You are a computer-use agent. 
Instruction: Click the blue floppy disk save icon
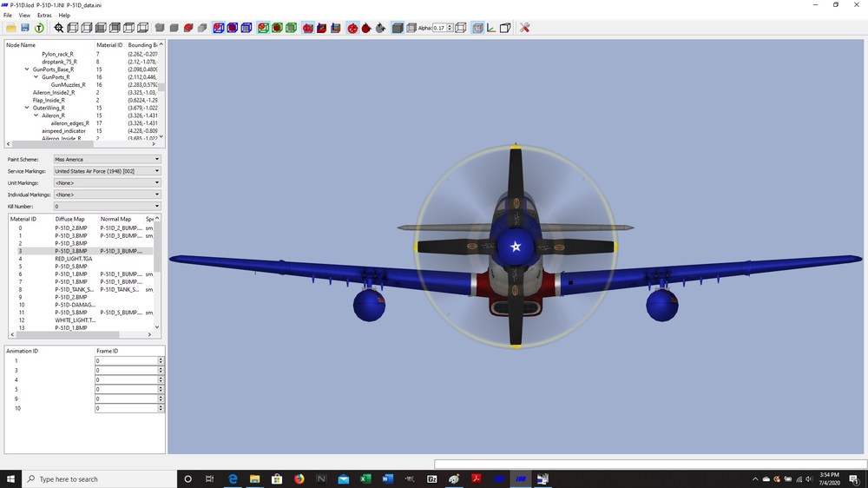[25, 28]
